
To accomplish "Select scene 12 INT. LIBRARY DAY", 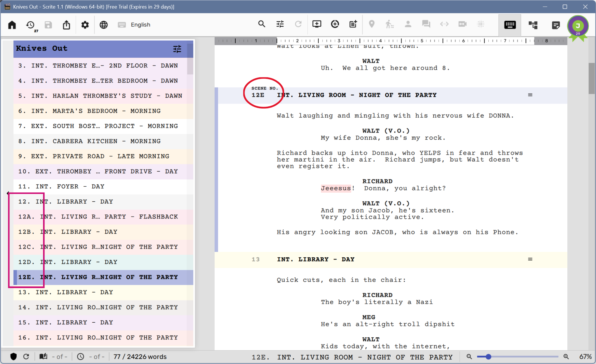I will click(x=100, y=202).
